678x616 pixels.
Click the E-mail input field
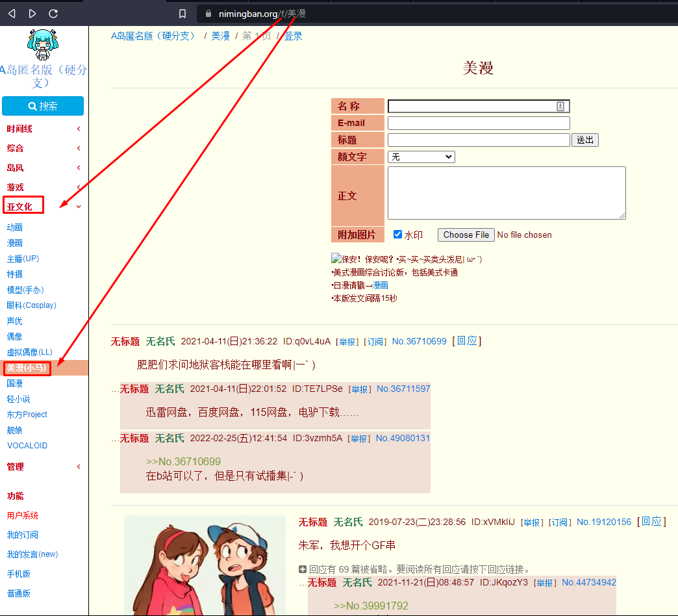[x=479, y=123]
